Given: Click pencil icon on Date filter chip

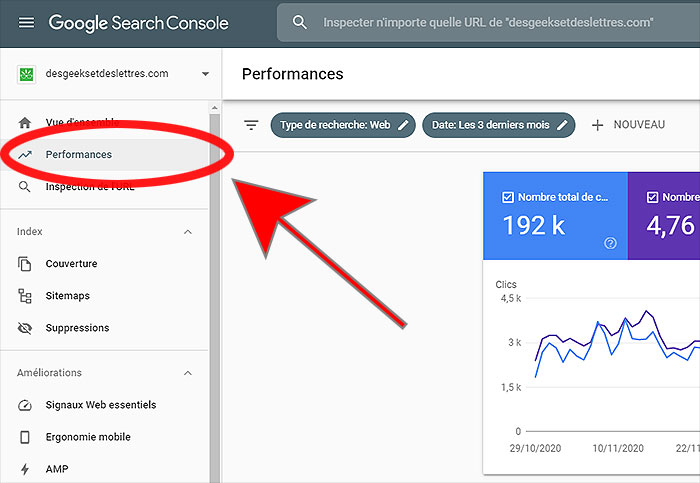Looking at the screenshot, I should [x=562, y=125].
